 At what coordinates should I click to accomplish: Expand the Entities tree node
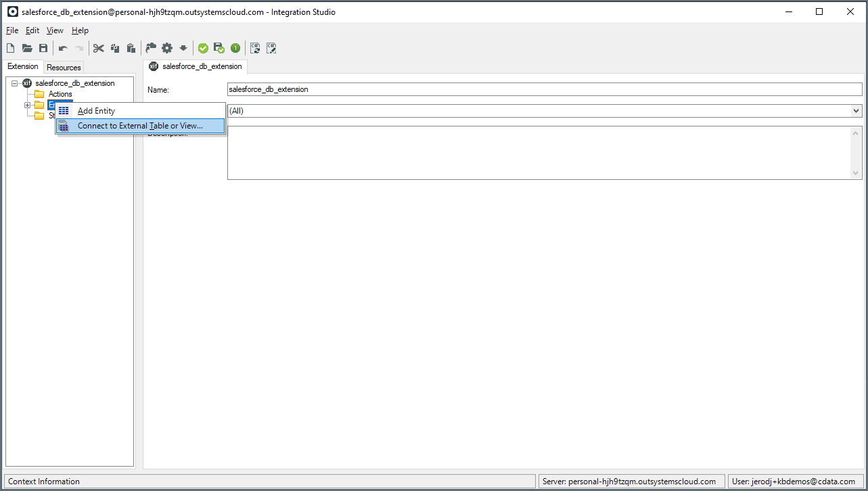tap(27, 105)
